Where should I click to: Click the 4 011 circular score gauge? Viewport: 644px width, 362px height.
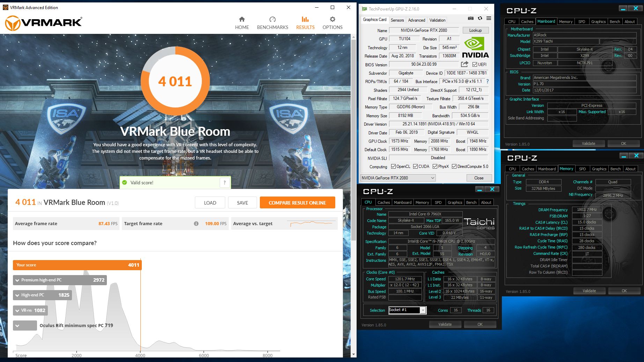click(175, 81)
